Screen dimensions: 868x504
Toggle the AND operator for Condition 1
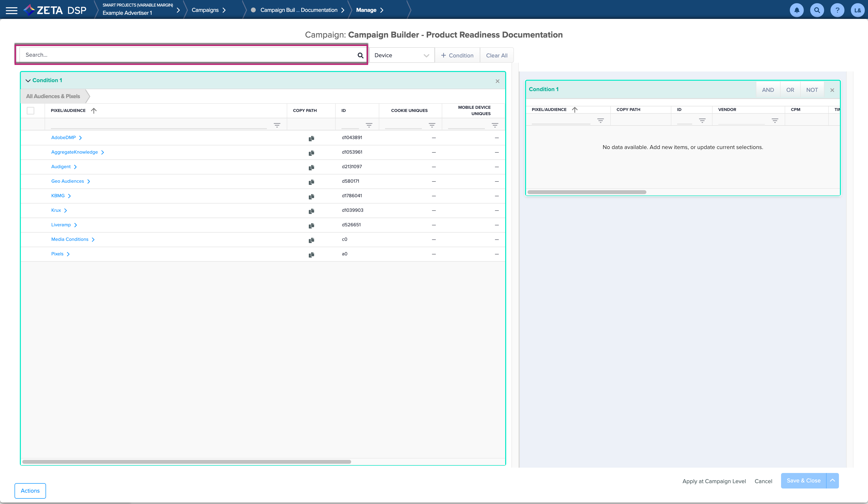pyautogui.click(x=768, y=90)
